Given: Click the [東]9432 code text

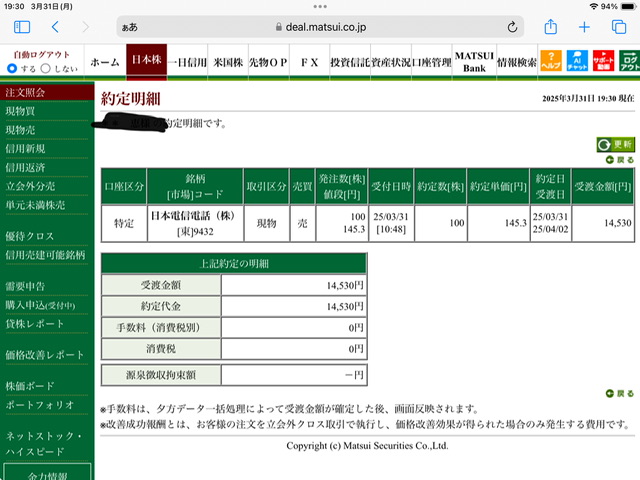Looking at the screenshot, I should click(195, 231).
